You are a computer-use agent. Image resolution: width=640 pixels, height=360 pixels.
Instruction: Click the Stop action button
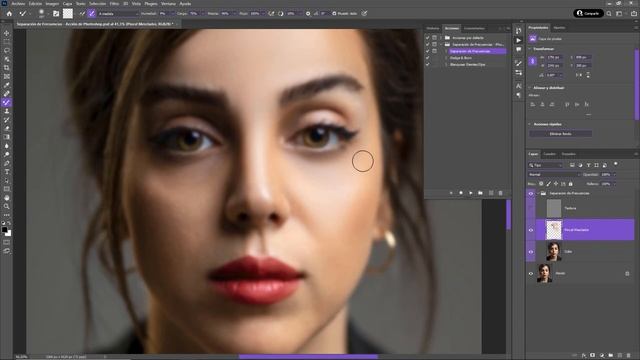point(451,193)
